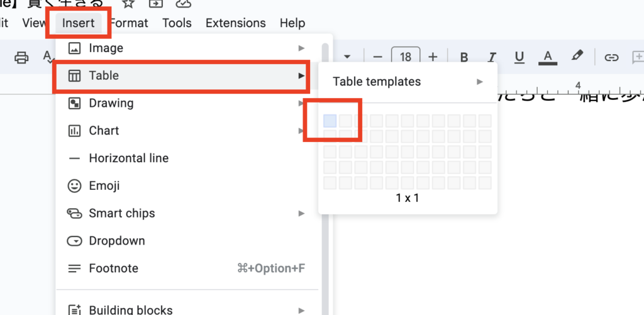Select the 1 x 1 table grid cell
This screenshot has height=315, width=644.
point(330,121)
